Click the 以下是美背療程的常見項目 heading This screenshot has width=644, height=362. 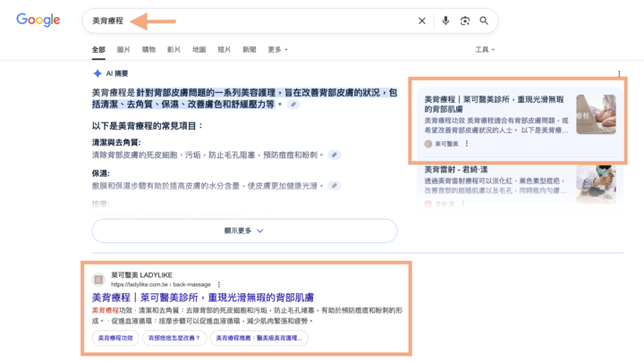(148, 126)
